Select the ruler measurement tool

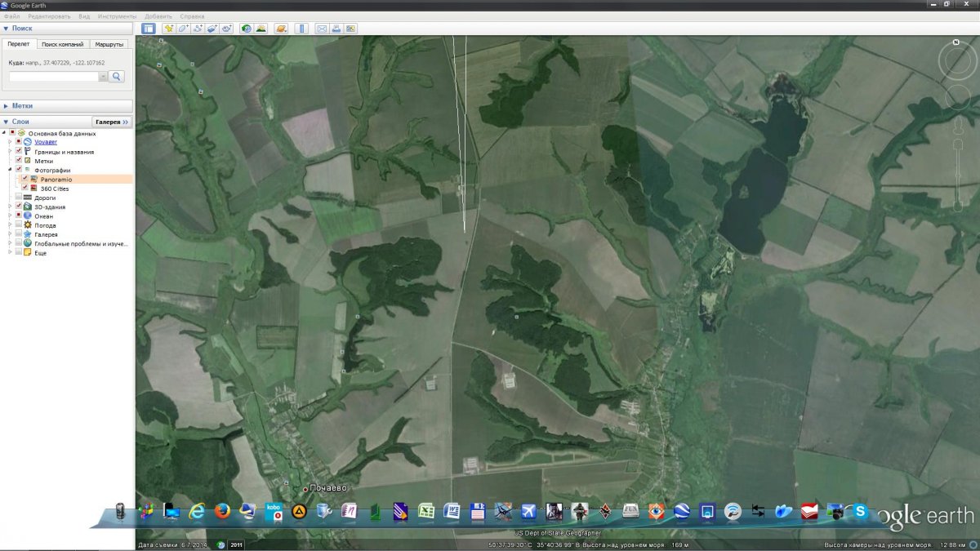[x=301, y=29]
